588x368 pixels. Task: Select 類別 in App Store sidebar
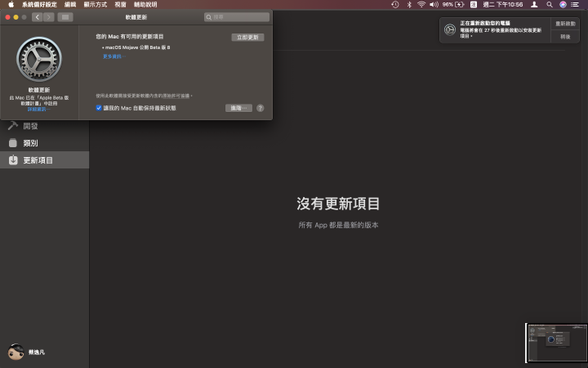[x=45, y=143]
